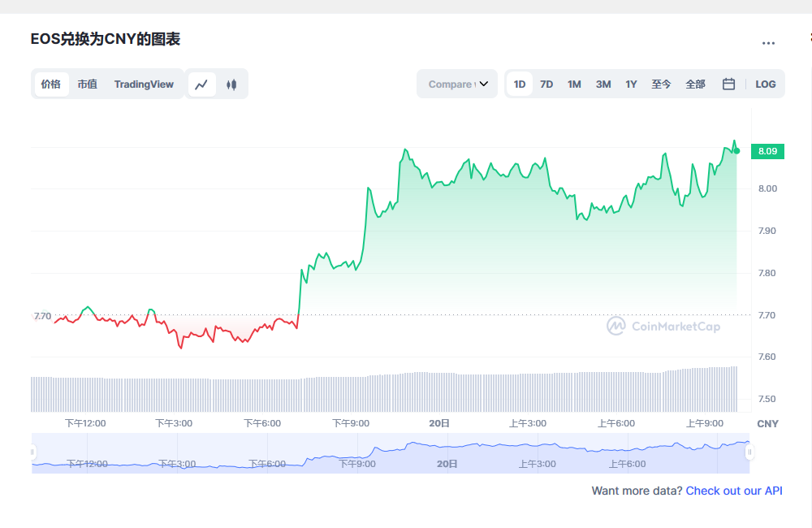Select the 7D time range button

pos(546,84)
